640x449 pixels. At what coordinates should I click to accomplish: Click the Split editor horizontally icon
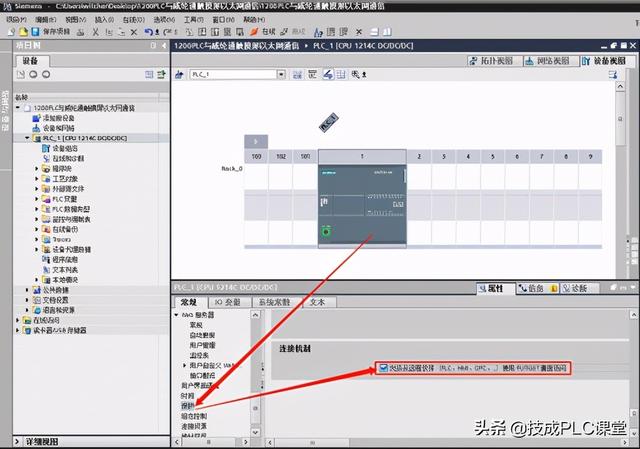pyautogui.click(x=374, y=32)
